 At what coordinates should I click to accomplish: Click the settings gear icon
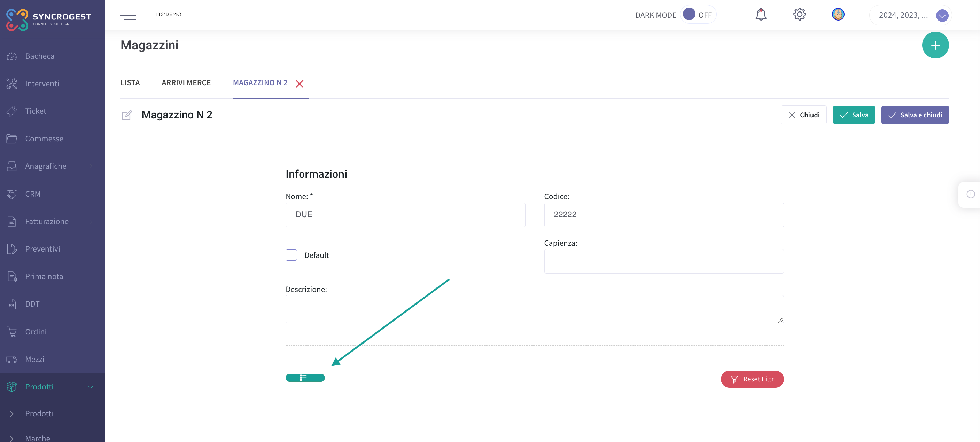[x=799, y=14]
